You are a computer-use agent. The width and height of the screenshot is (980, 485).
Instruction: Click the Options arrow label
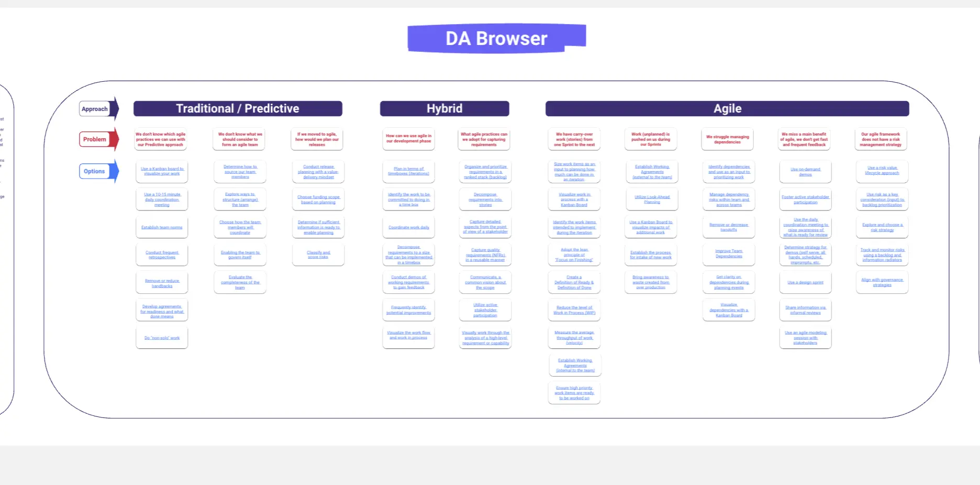coord(94,171)
